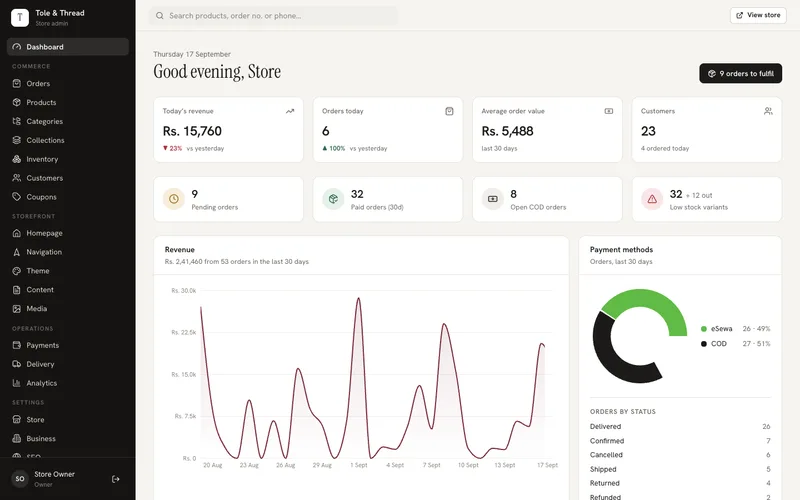Click the Confirmed status row

click(x=680, y=441)
